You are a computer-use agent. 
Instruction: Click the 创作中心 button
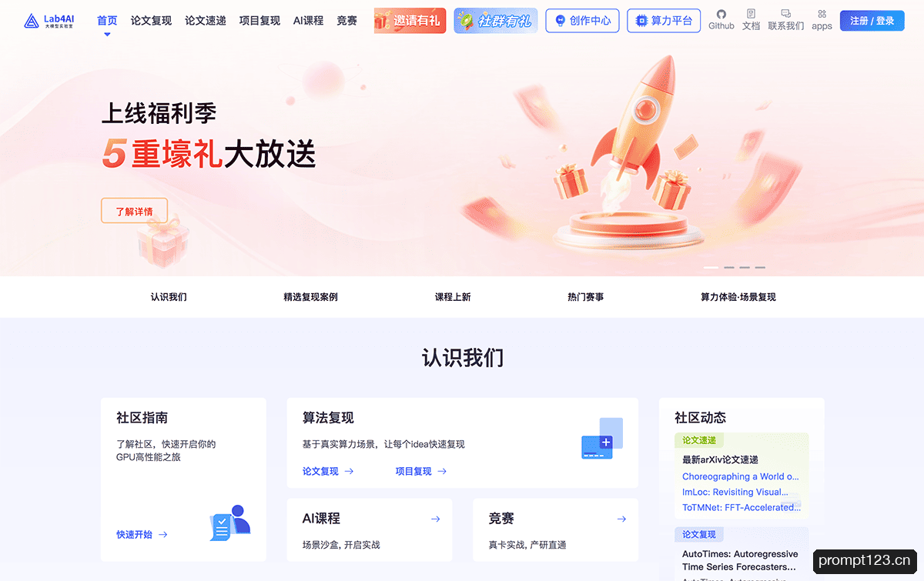(x=583, y=21)
